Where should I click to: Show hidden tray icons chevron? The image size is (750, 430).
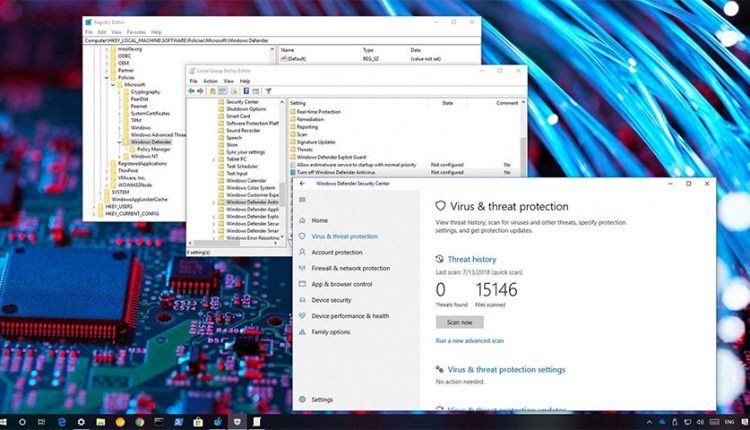coord(649,422)
